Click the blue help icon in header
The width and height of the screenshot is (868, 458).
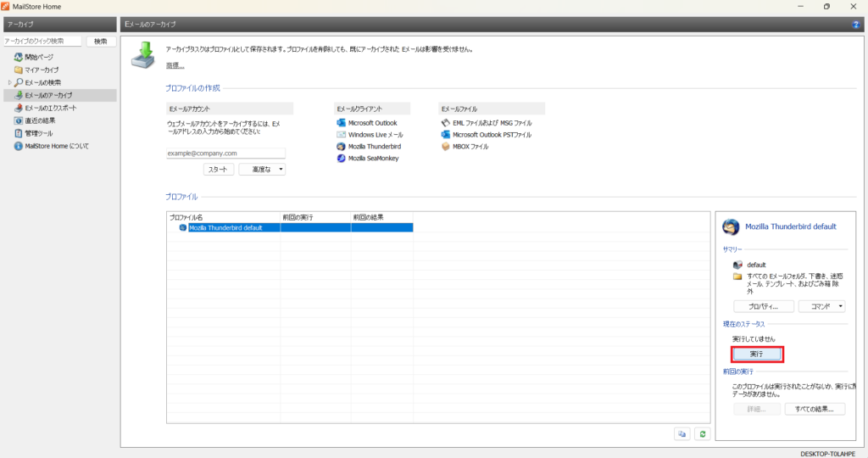[856, 25]
